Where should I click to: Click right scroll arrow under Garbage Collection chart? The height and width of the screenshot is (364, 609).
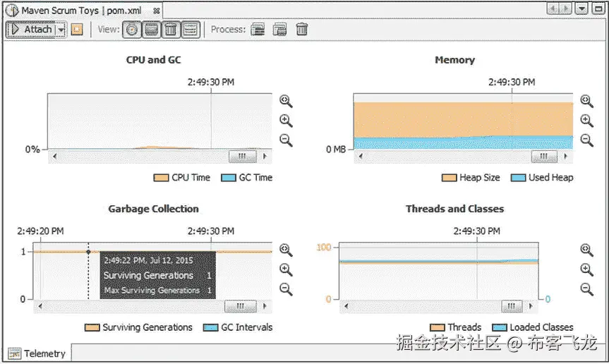coord(265,306)
